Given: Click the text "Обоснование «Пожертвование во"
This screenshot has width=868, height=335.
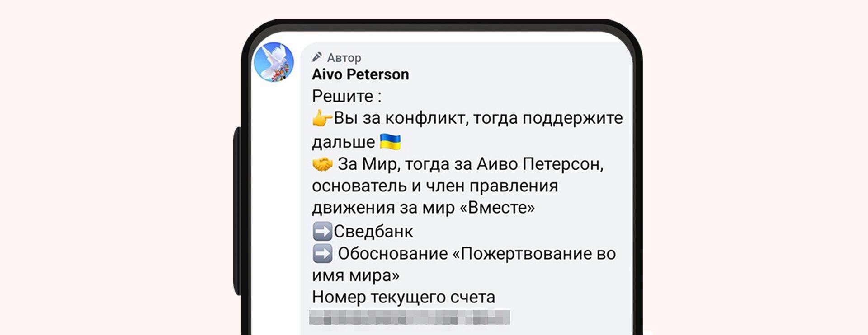Looking at the screenshot, I should 476,254.
